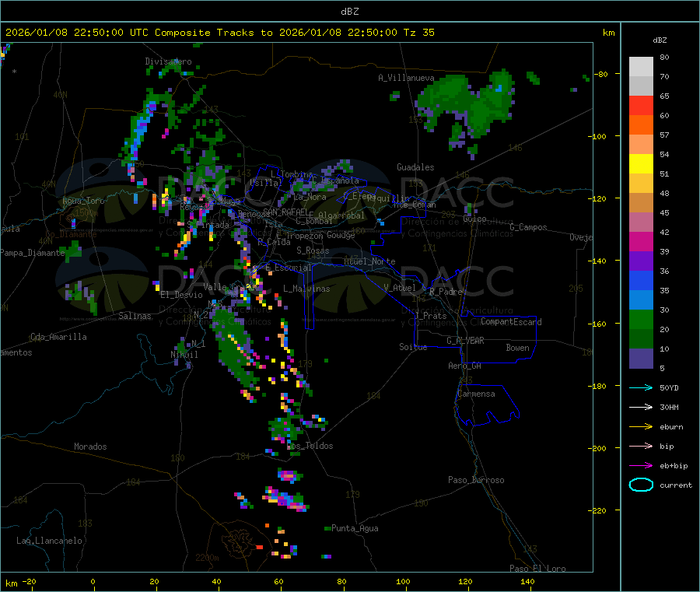This screenshot has height=592, width=700.
Task: Click the El_Desvio map label
Action: pyautogui.click(x=181, y=295)
